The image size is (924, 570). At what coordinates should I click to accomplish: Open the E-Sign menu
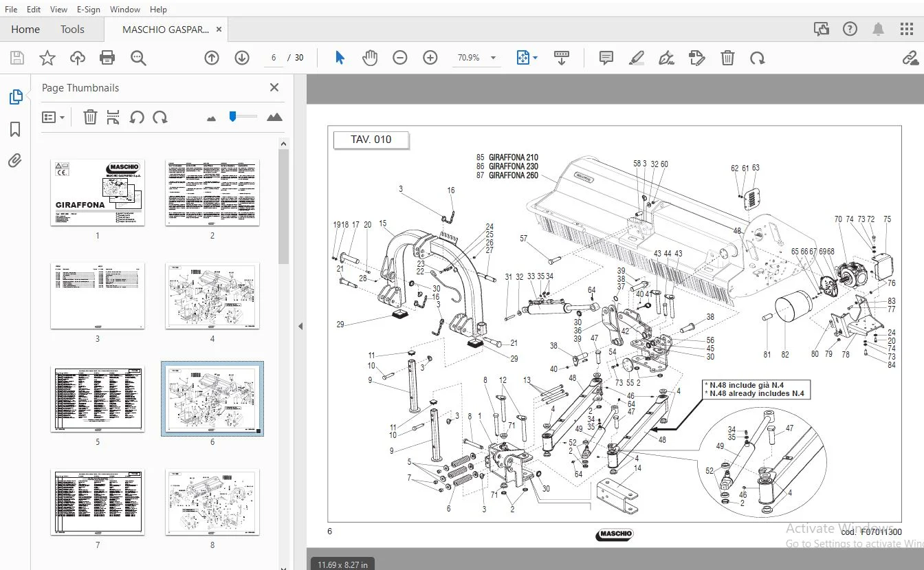pyautogui.click(x=89, y=9)
